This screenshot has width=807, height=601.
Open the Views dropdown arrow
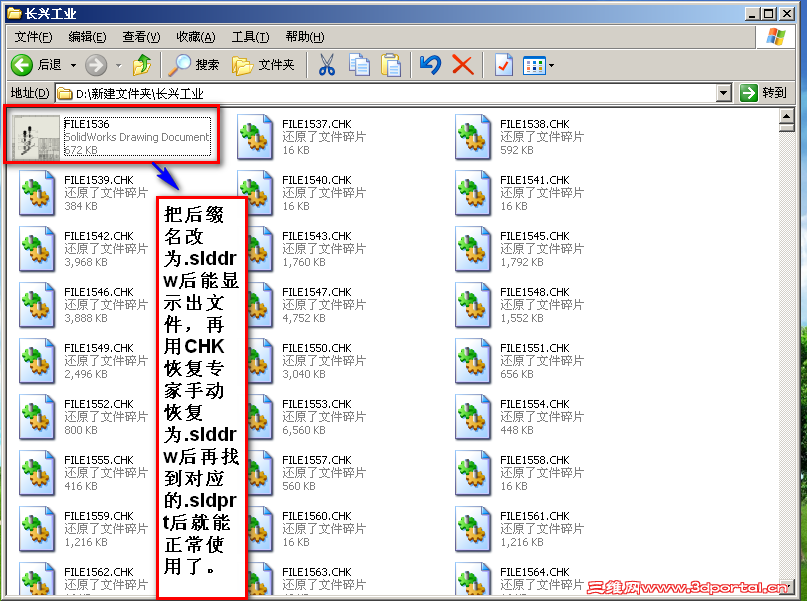[552, 65]
